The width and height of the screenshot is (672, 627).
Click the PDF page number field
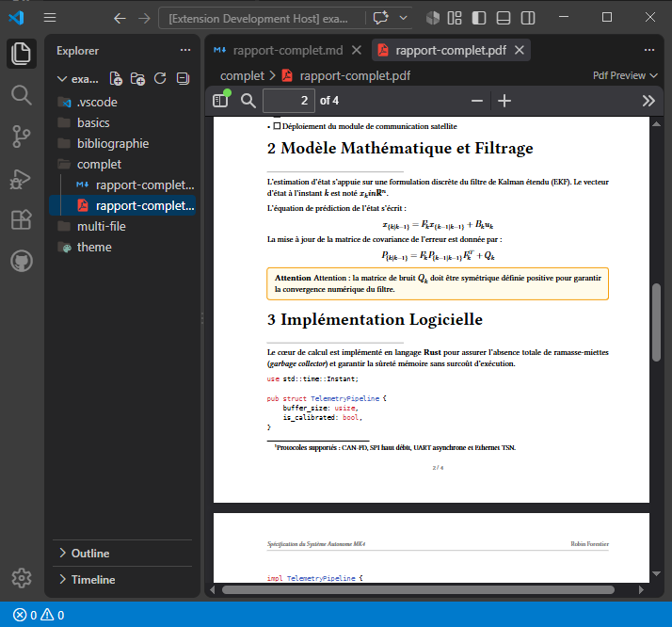[288, 101]
